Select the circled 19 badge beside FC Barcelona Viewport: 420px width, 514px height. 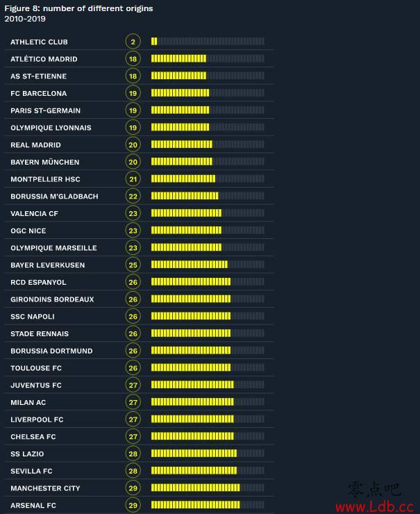pyautogui.click(x=133, y=93)
